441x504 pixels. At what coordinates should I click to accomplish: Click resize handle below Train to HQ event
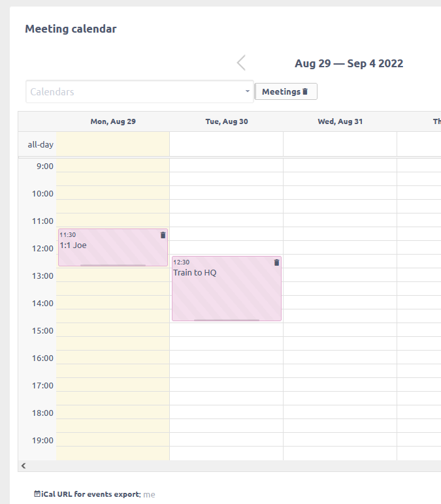click(226, 320)
